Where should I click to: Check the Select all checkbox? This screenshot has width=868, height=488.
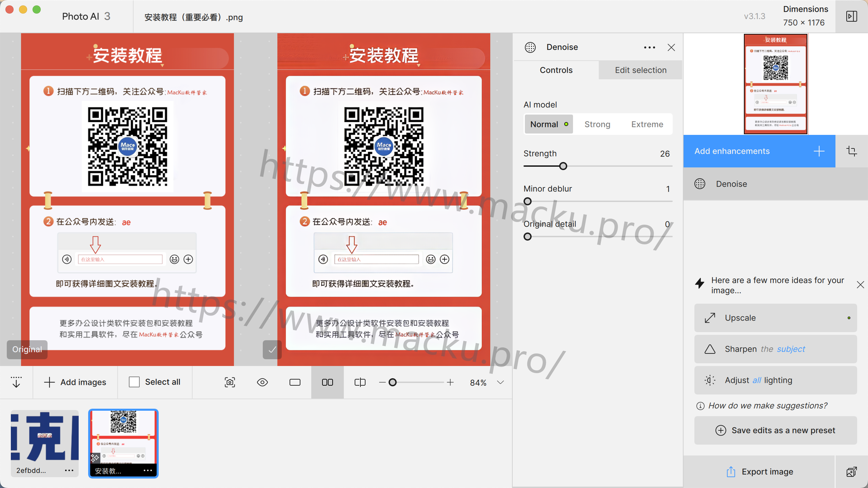coord(134,382)
